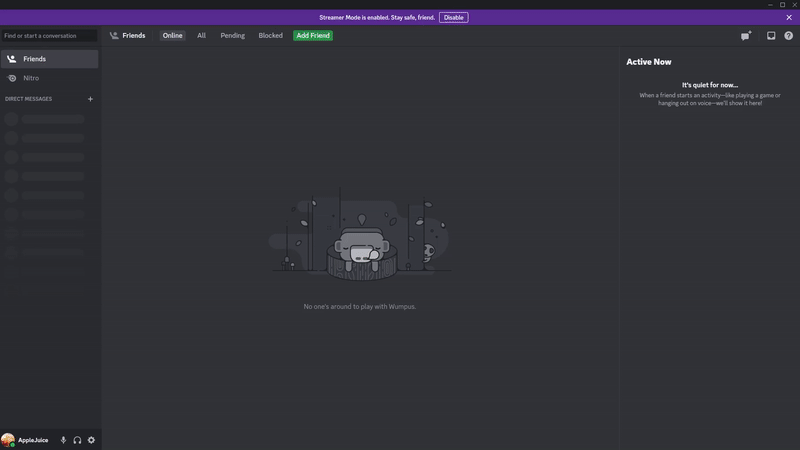Screen dimensions: 800x450
Task: Open User Settings gear icon
Action: 91,440
